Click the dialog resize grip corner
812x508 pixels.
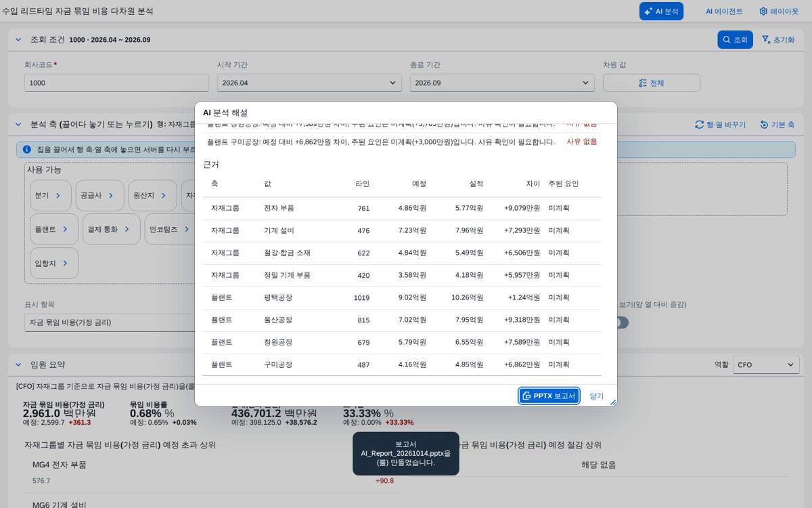[612, 402]
